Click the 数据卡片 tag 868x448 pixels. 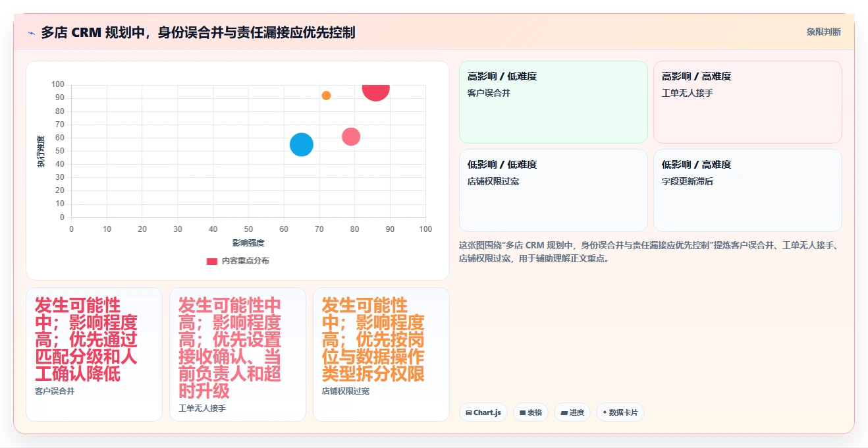point(620,412)
